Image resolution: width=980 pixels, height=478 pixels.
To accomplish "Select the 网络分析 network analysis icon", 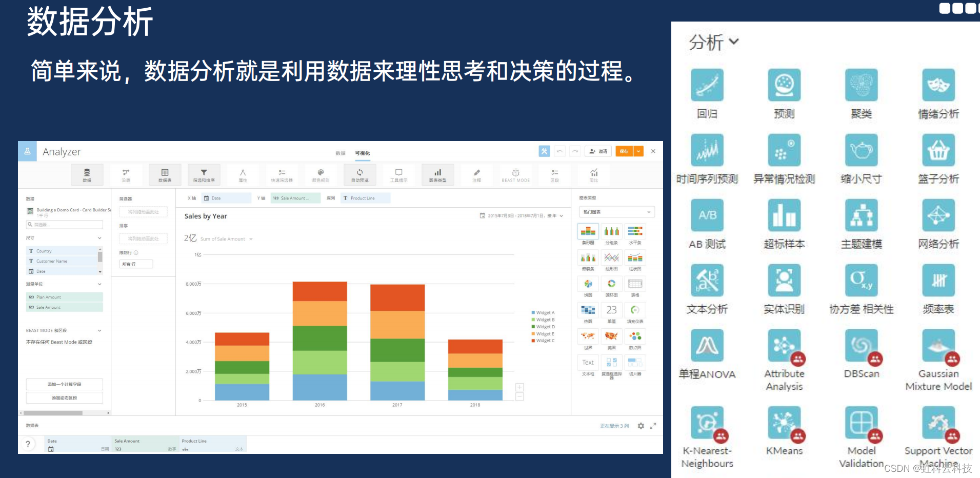I will 938,215.
